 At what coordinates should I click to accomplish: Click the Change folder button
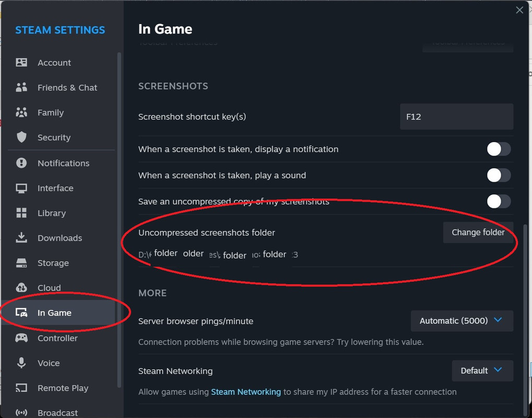(x=478, y=233)
